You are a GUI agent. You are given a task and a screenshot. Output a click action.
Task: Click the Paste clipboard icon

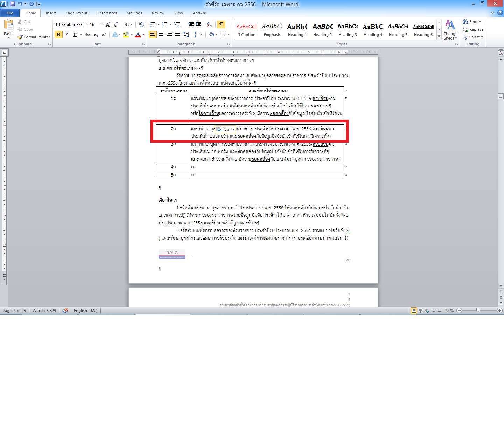8,24
